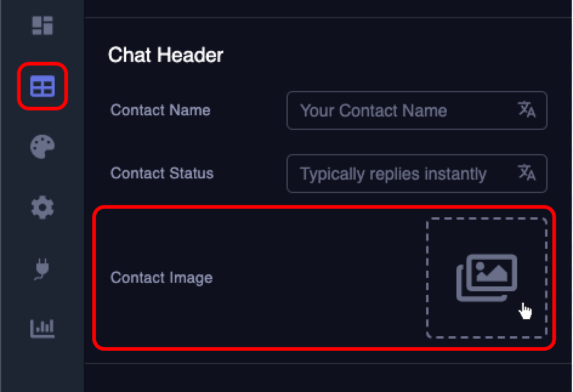Click the Contact Image label
The height and width of the screenshot is (392, 573).
[161, 278]
